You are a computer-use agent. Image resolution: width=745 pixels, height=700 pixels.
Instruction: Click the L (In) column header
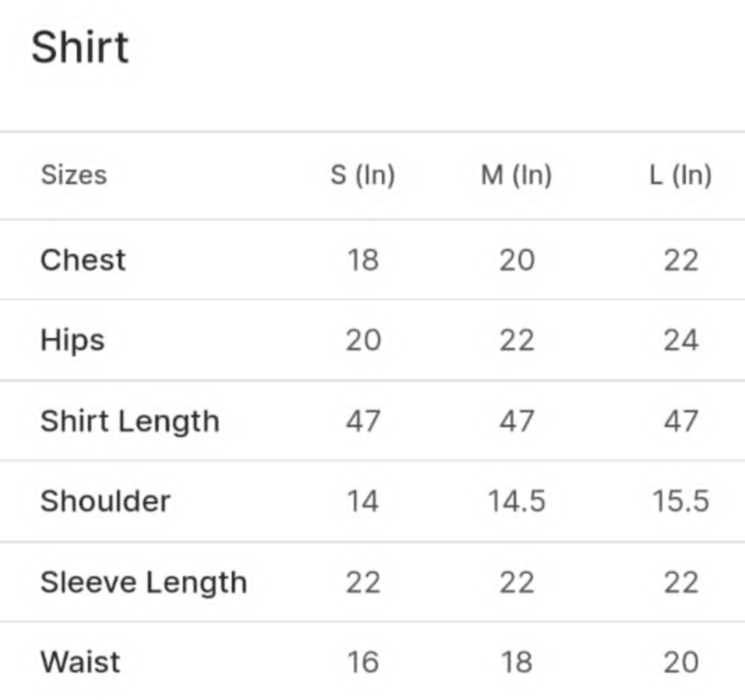pyautogui.click(x=680, y=175)
